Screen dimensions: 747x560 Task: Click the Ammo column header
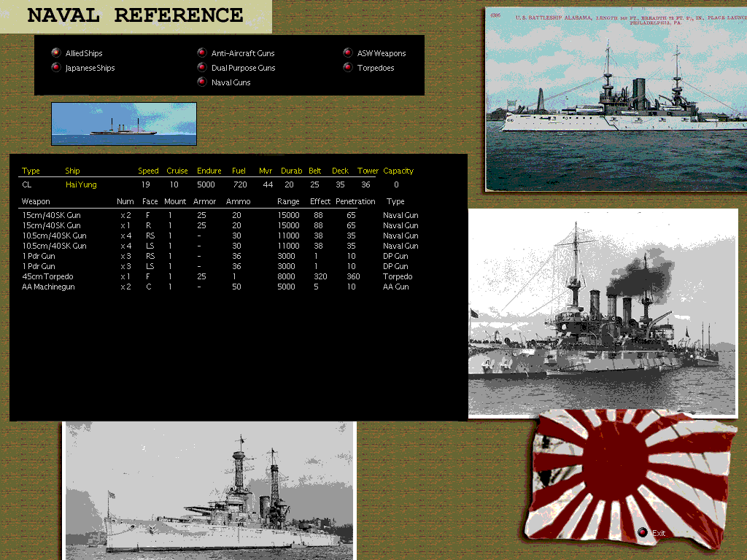pos(239,201)
